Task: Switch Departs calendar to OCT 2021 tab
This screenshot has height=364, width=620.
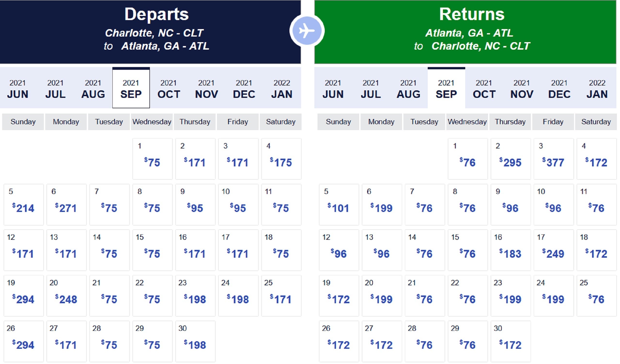Action: click(x=169, y=89)
